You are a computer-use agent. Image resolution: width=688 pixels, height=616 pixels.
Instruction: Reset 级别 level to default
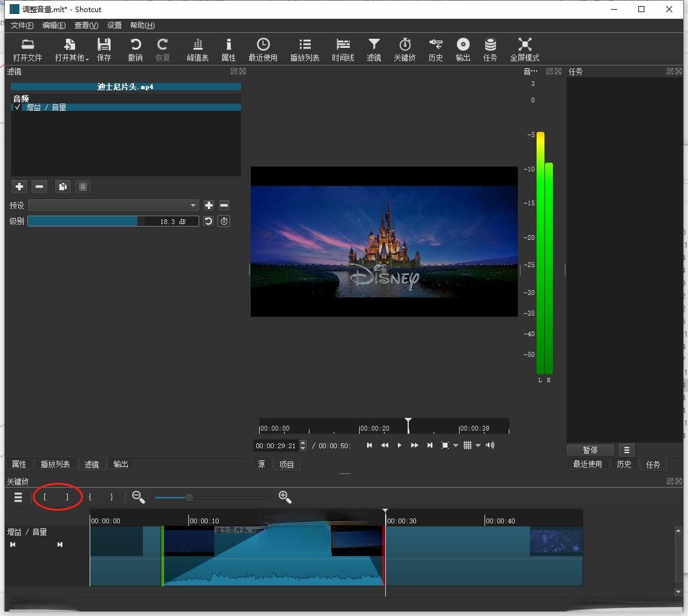(x=208, y=221)
